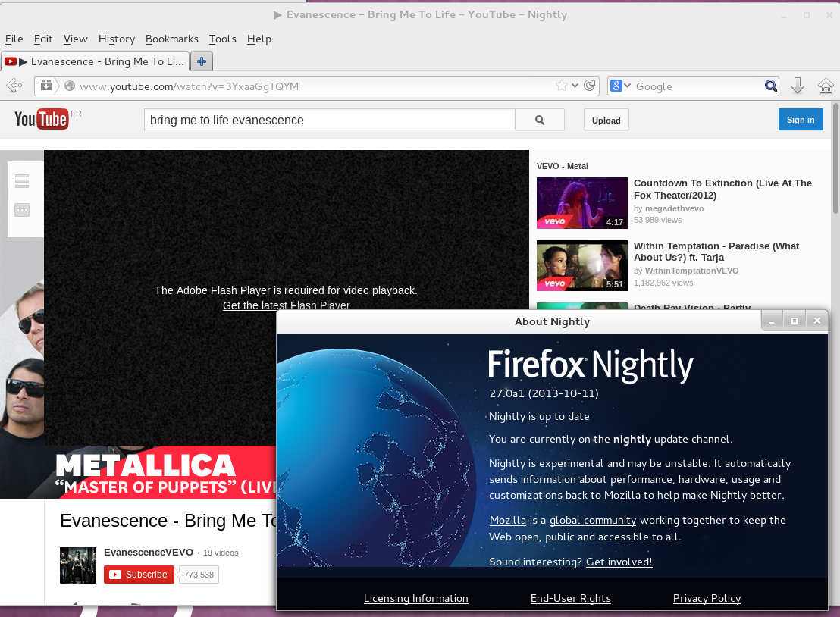Open the History menu
840x617 pixels.
(x=116, y=39)
